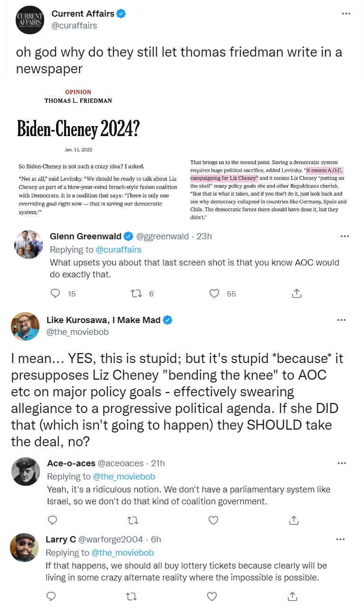Reply to Larry C's tweet

pyautogui.click(x=52, y=596)
